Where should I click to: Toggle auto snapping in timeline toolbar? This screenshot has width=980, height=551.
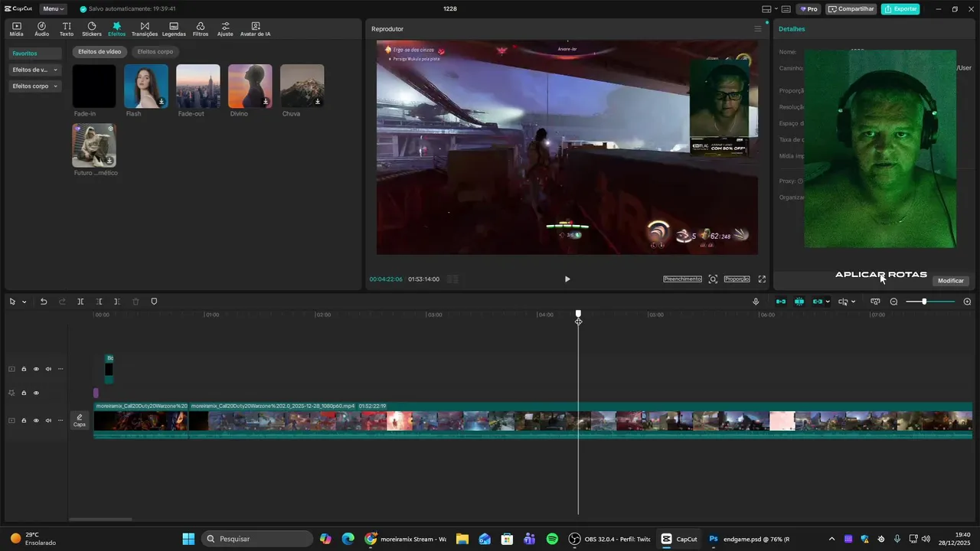(x=799, y=302)
